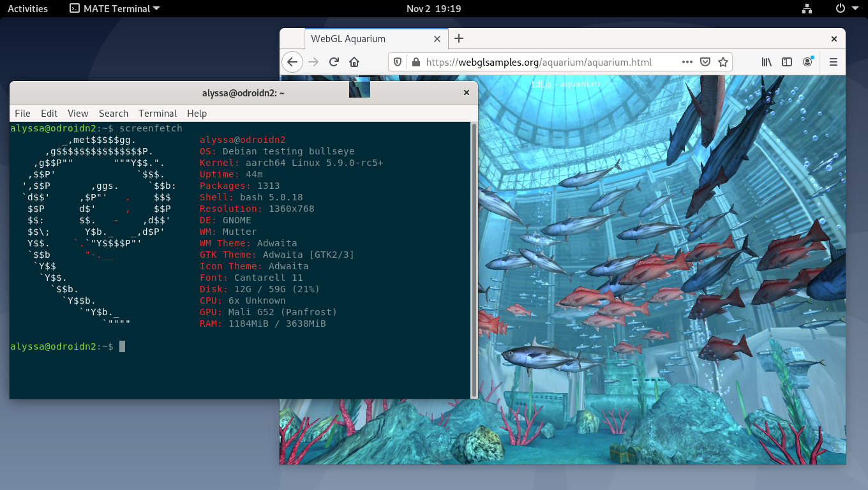Reload the WebGL Aquarium page
Image resolution: width=868 pixels, height=490 pixels.
click(x=334, y=62)
